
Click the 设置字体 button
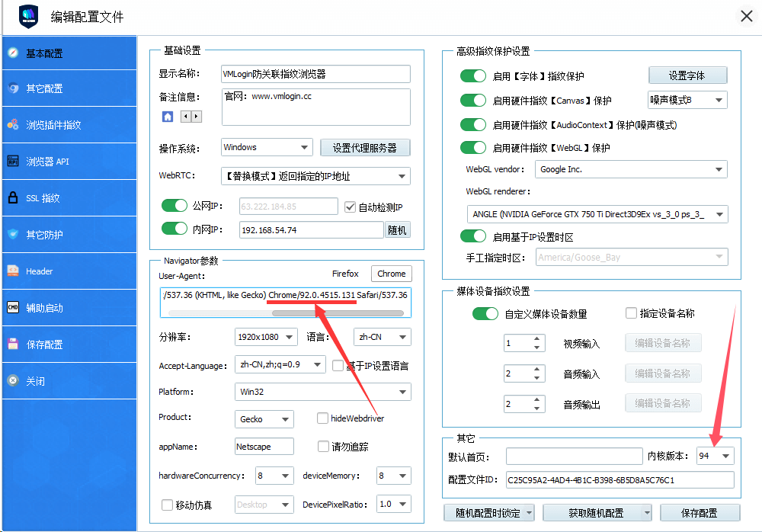687,75
